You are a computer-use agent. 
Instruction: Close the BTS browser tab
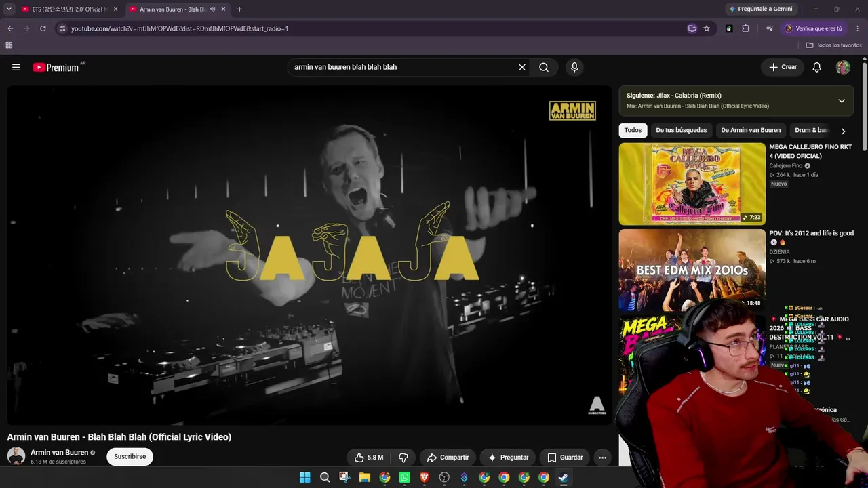click(x=115, y=9)
